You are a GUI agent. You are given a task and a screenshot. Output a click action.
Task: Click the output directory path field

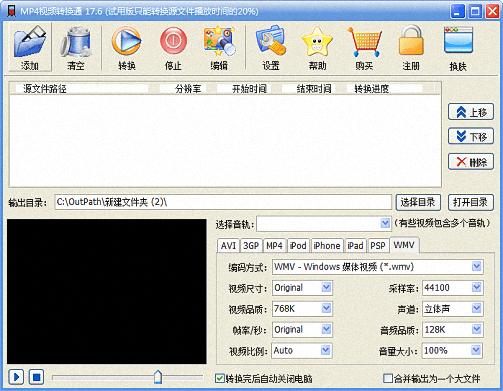point(223,202)
